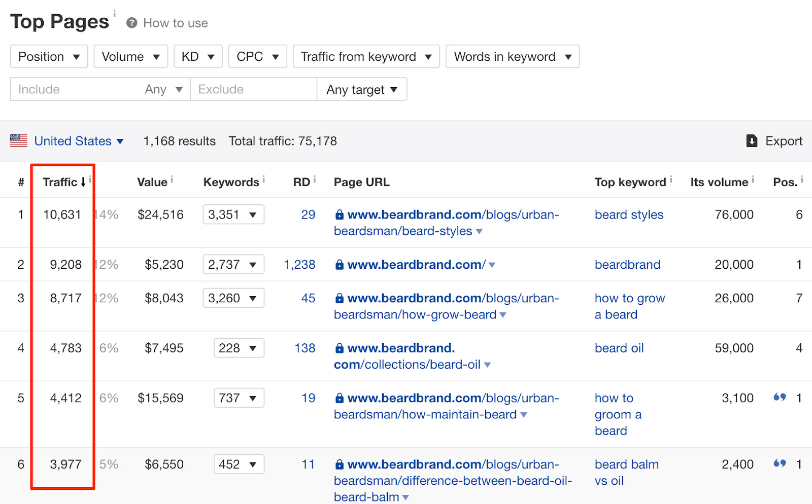The image size is (812, 504).
Task: Open the beard oil keyword link
Action: tap(619, 348)
